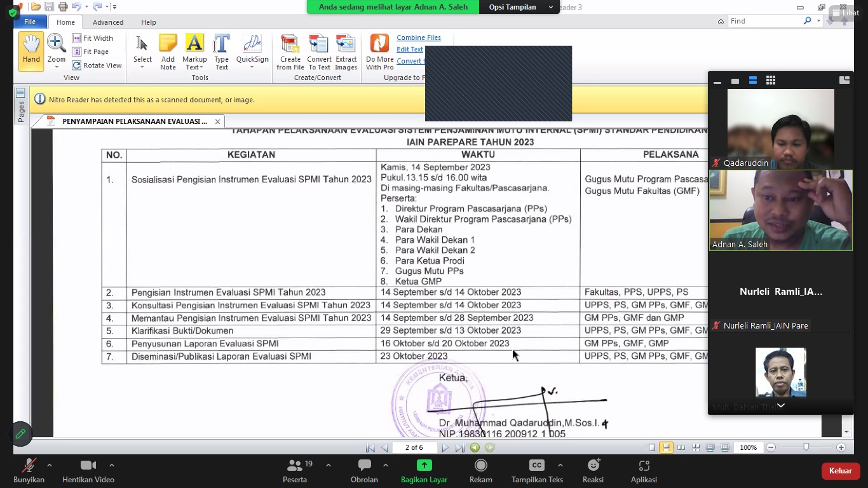Click the page number input field
The width and height of the screenshot is (868, 488).
click(414, 447)
